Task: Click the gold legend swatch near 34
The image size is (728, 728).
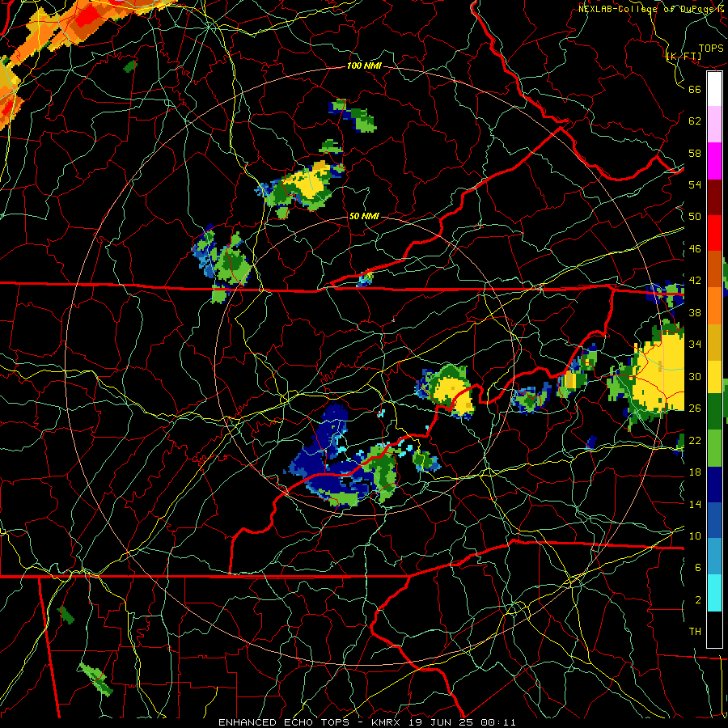Action: (714, 341)
